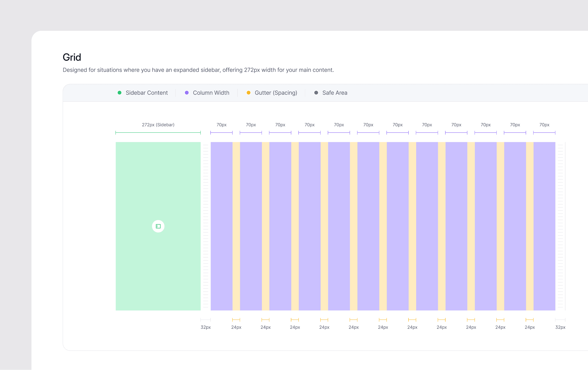Click the orange Gutter legend dot
The height and width of the screenshot is (370, 588).
tap(248, 93)
